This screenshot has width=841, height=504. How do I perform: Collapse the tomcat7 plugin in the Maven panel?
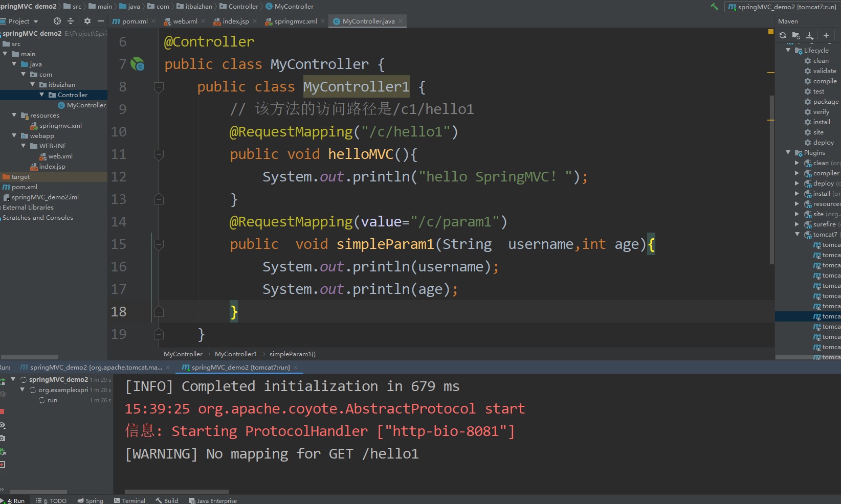pos(797,234)
